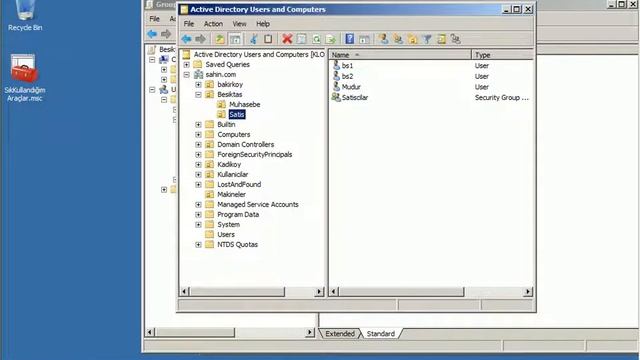Viewport: 640px width, 360px height.
Task: Click the sahin.com domain icon
Action: click(x=199, y=74)
